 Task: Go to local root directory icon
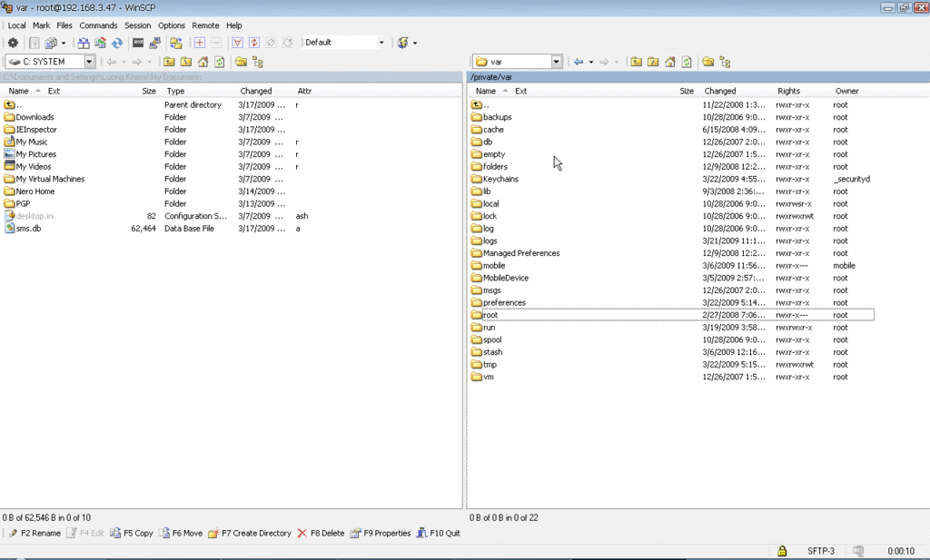click(185, 62)
